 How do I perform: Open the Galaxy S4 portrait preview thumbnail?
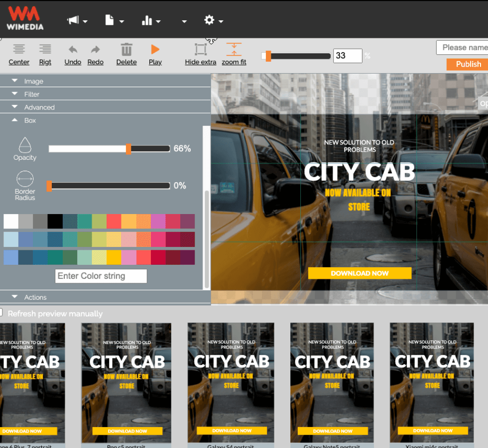231,383
